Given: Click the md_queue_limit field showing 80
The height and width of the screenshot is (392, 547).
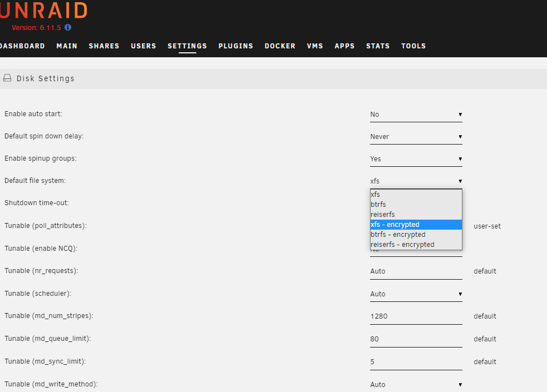Looking at the screenshot, I should [416, 339].
